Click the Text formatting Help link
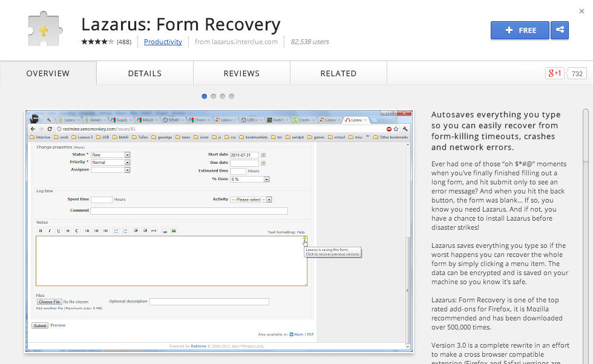 click(x=301, y=232)
